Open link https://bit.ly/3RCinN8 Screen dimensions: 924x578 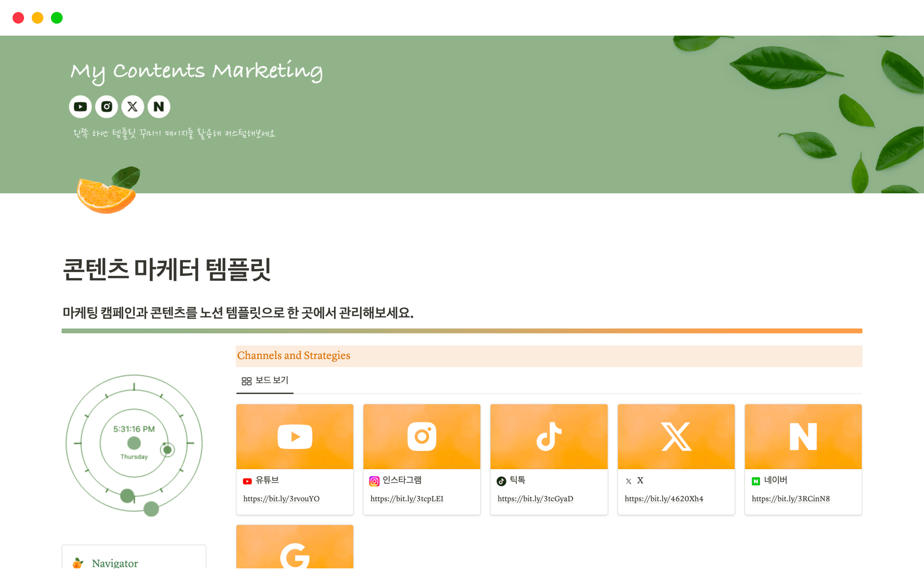[x=791, y=499]
